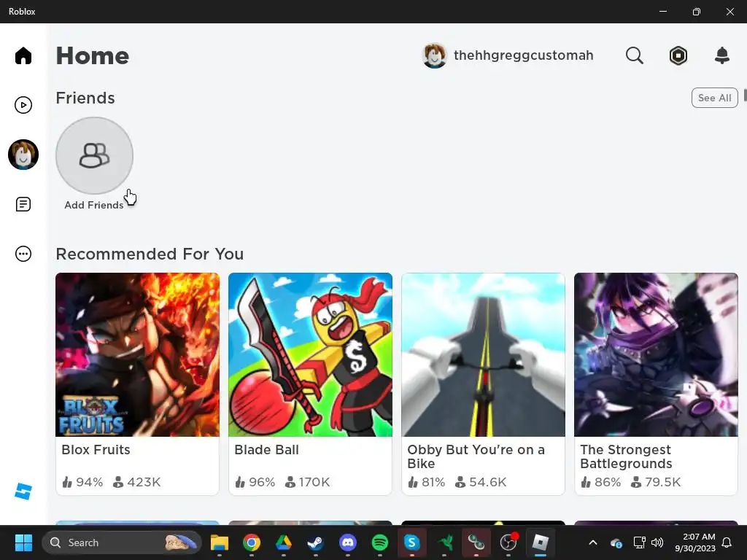Click the Recommended For You heading
This screenshot has width=747, height=560.
click(x=150, y=254)
